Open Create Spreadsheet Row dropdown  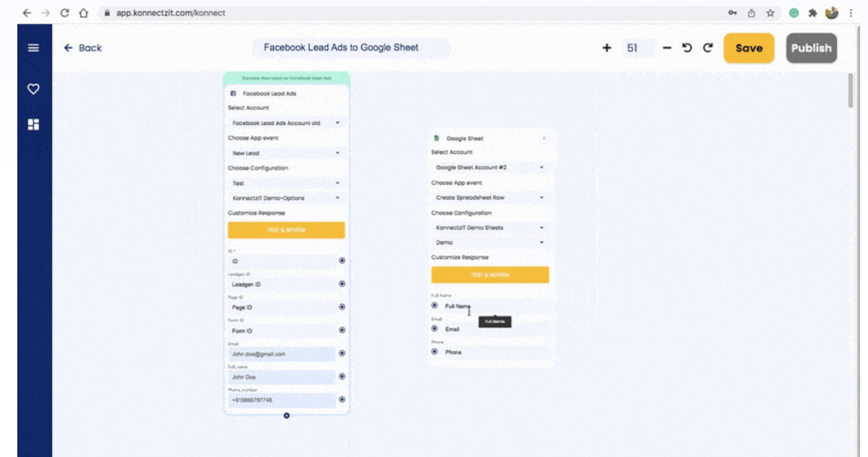point(490,197)
